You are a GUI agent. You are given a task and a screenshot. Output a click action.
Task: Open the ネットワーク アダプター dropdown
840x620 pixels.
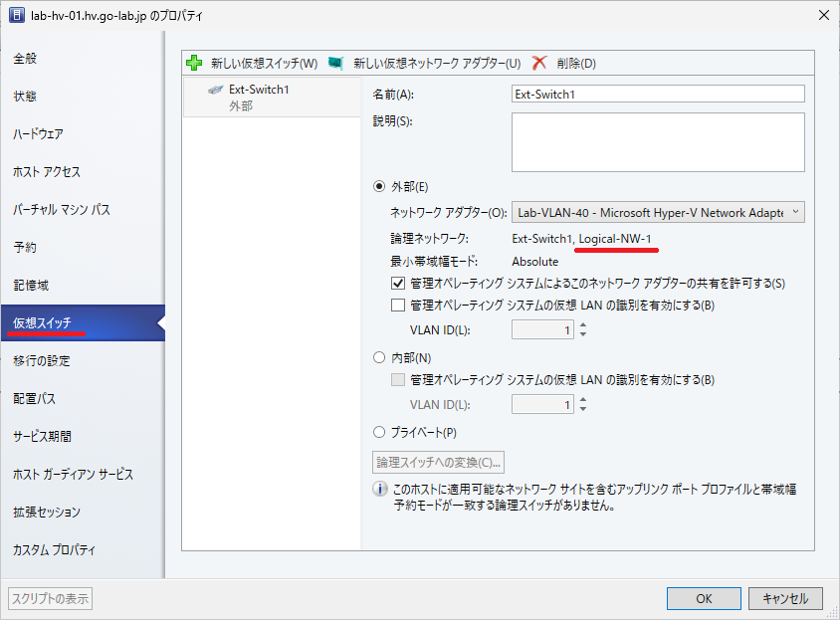coord(658,212)
